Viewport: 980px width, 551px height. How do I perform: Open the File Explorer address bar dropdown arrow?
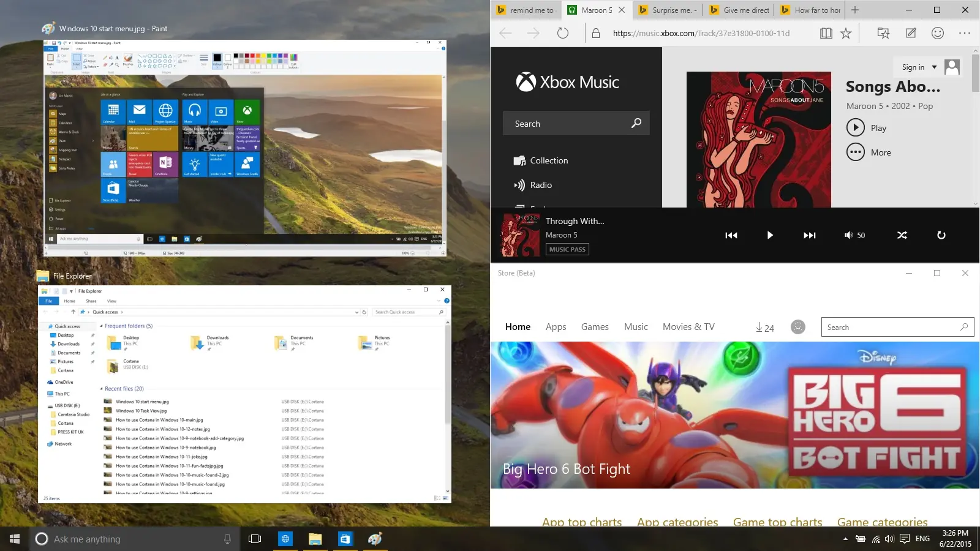(357, 312)
